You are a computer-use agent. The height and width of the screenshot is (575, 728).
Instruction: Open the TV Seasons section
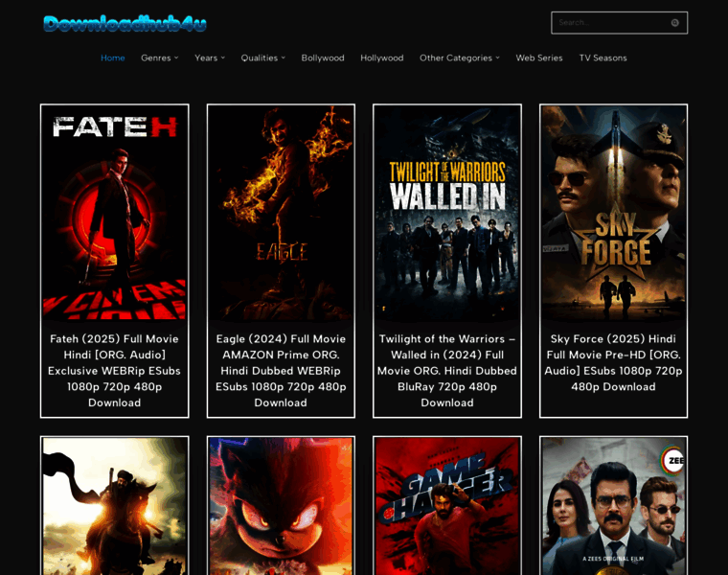tap(603, 58)
